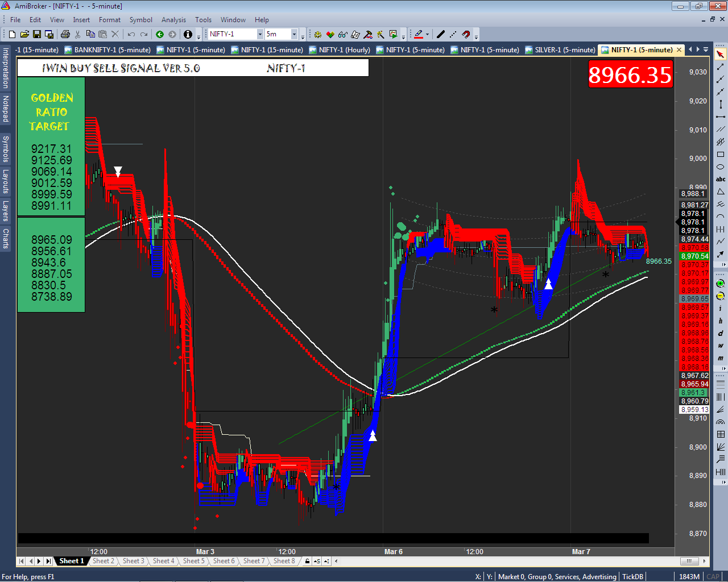Open the NIFTY-1 symbol dropdown

tap(260, 34)
